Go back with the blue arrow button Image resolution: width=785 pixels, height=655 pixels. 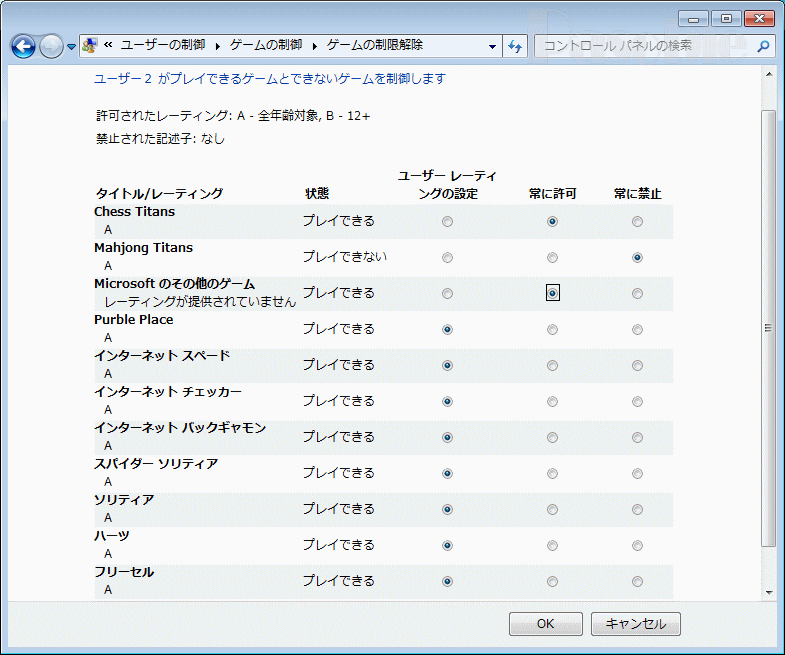click(x=23, y=47)
